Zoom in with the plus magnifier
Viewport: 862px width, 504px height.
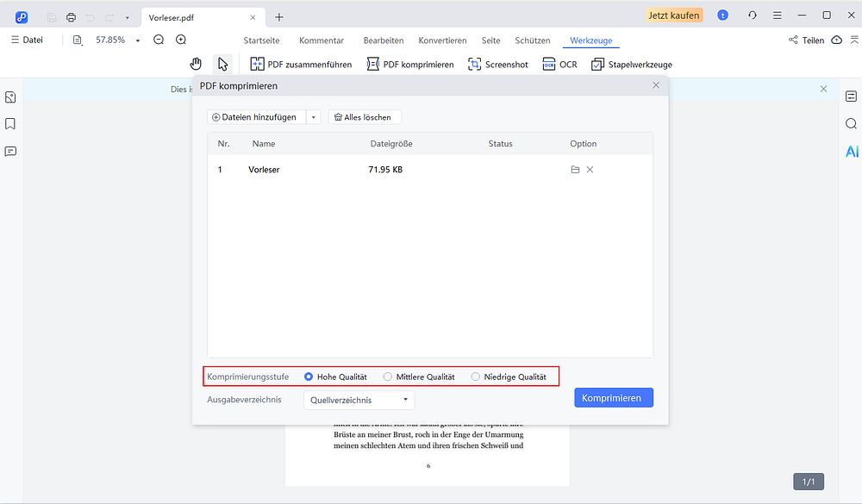click(x=181, y=40)
